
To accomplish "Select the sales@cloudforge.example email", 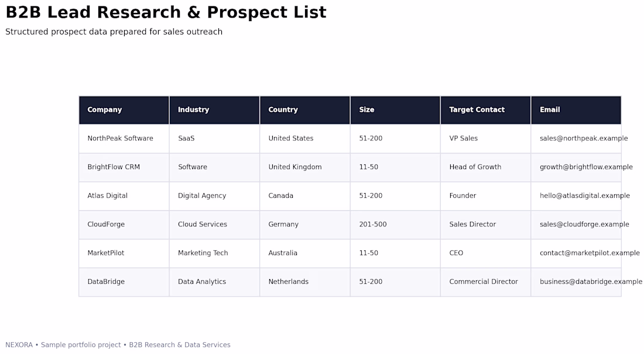I will tap(584, 225).
